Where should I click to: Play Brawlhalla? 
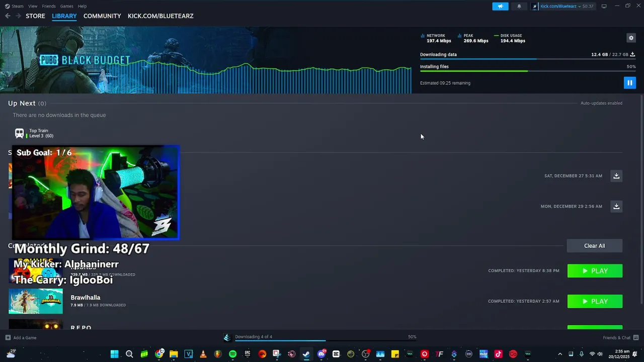tap(595, 301)
